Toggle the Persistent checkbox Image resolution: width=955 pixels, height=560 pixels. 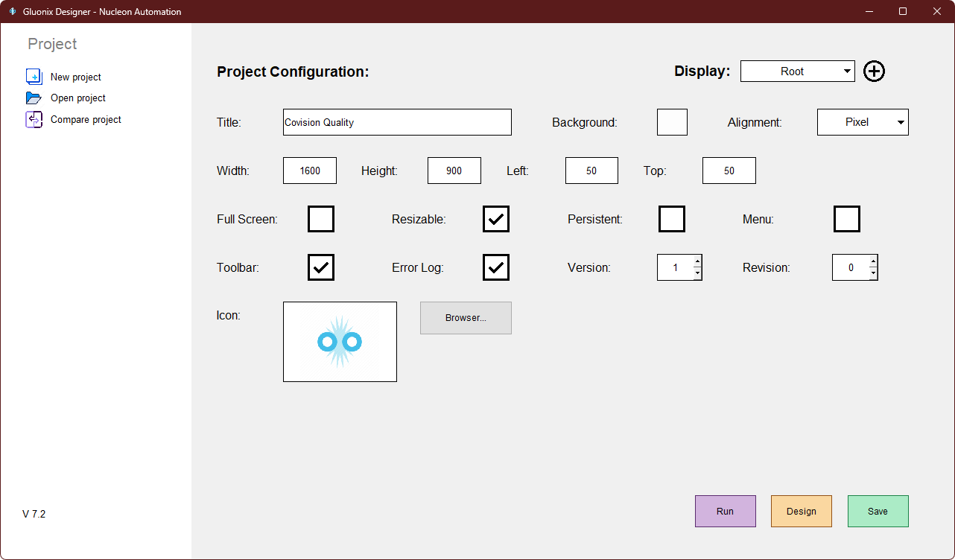click(672, 219)
